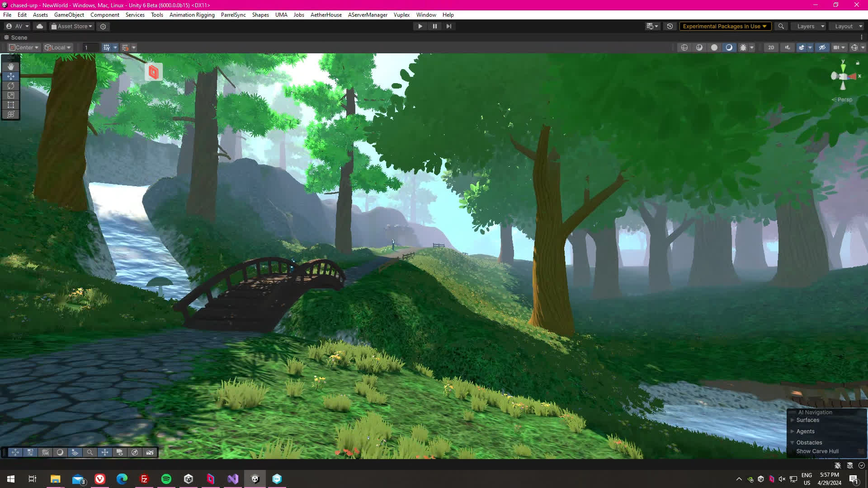Click the debug mode bug icon in status bar
The image size is (868, 488).
(x=838, y=465)
